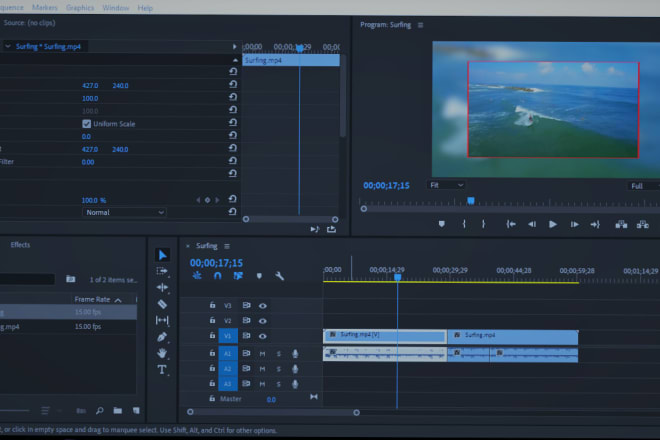
Task: Collapse the effect section up arrow
Action: click(x=235, y=60)
